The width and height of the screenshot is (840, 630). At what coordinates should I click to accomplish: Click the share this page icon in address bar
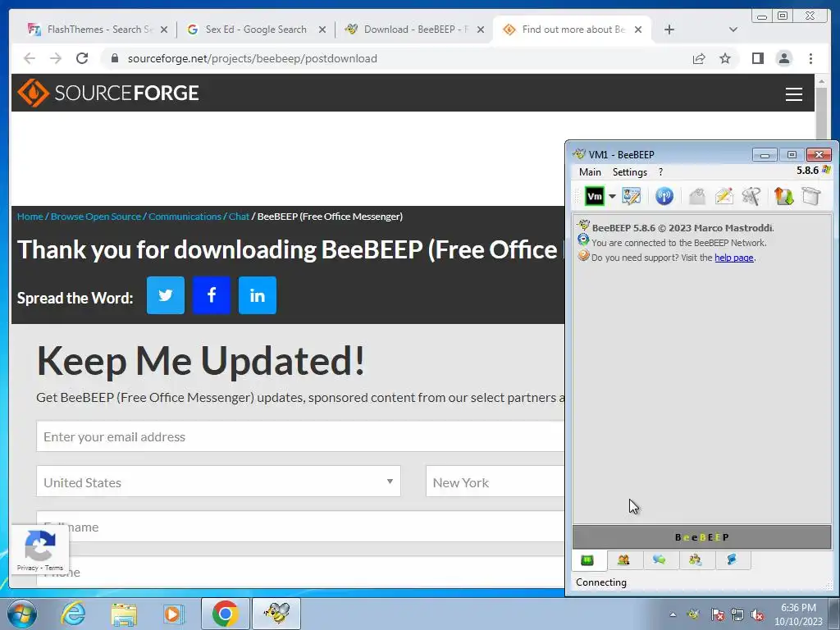699,58
